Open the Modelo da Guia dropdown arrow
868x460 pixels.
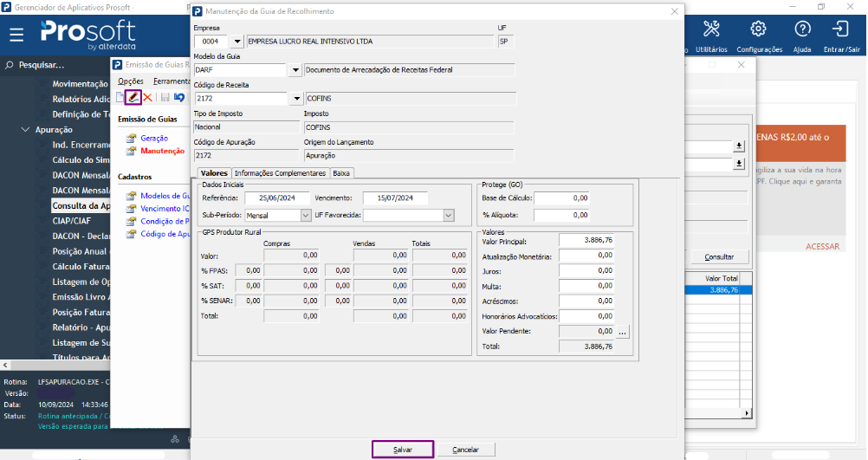click(295, 70)
